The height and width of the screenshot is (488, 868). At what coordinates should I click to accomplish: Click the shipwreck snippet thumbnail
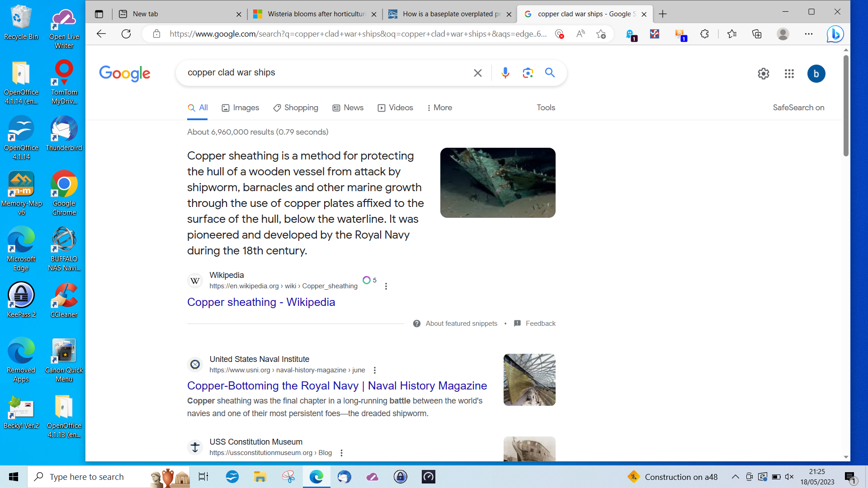click(498, 183)
